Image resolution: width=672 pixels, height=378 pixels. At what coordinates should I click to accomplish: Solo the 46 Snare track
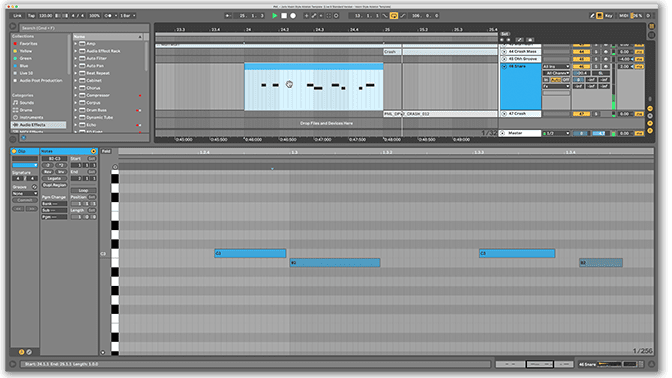pos(596,66)
